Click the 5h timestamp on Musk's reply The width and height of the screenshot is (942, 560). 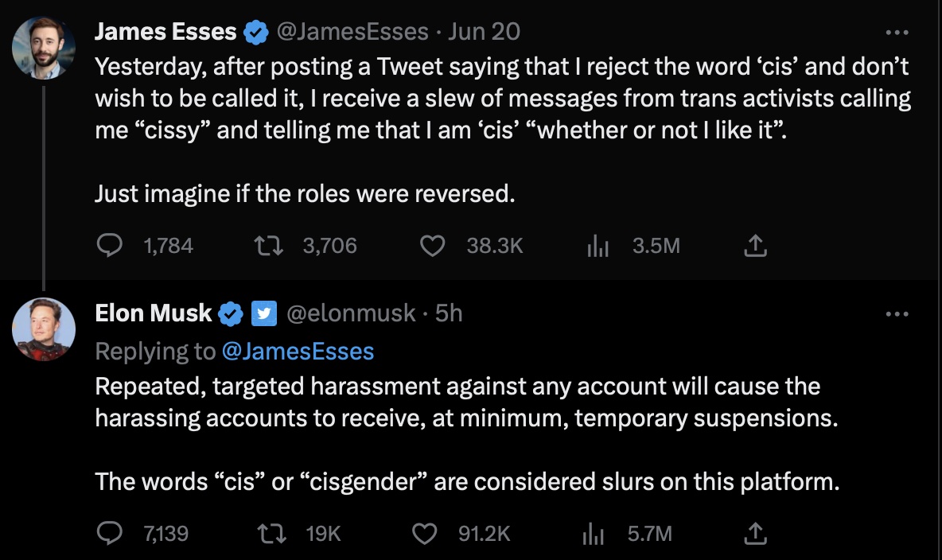pos(449,313)
